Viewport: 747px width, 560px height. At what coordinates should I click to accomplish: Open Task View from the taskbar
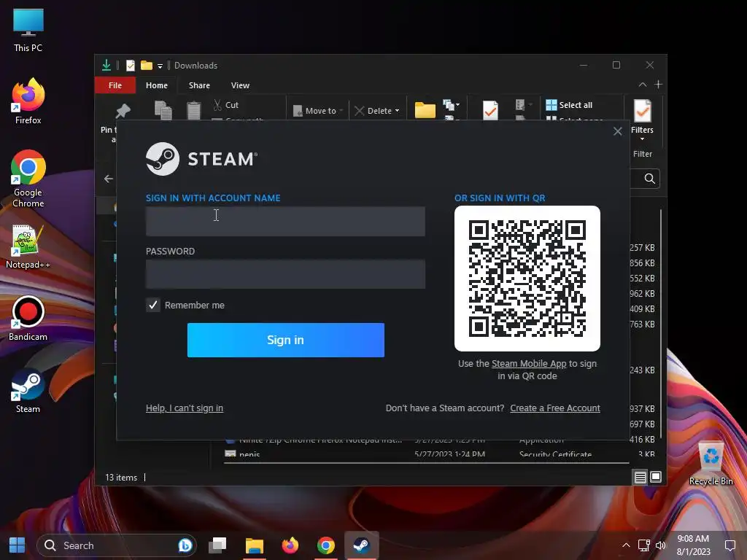click(x=217, y=545)
